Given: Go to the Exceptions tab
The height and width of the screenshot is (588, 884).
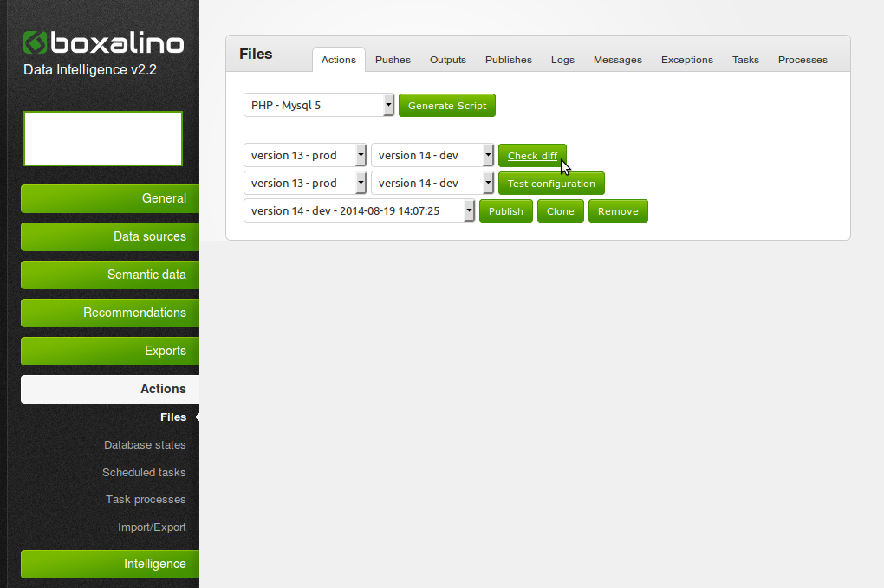Looking at the screenshot, I should coord(686,60).
